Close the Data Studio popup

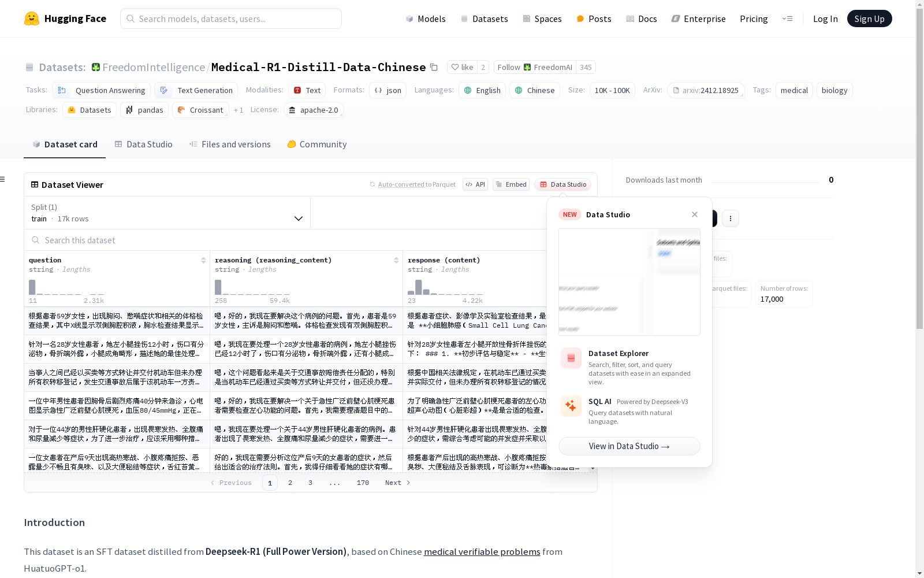point(695,214)
